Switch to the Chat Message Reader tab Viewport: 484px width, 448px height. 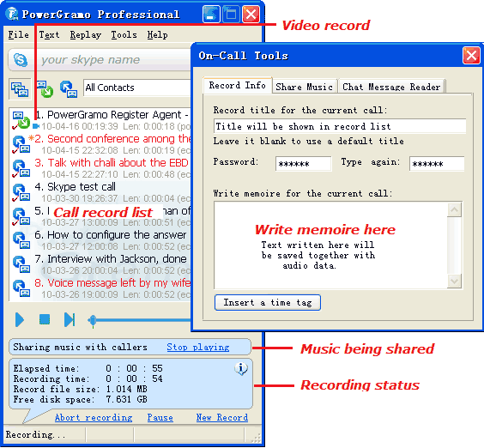(x=391, y=87)
